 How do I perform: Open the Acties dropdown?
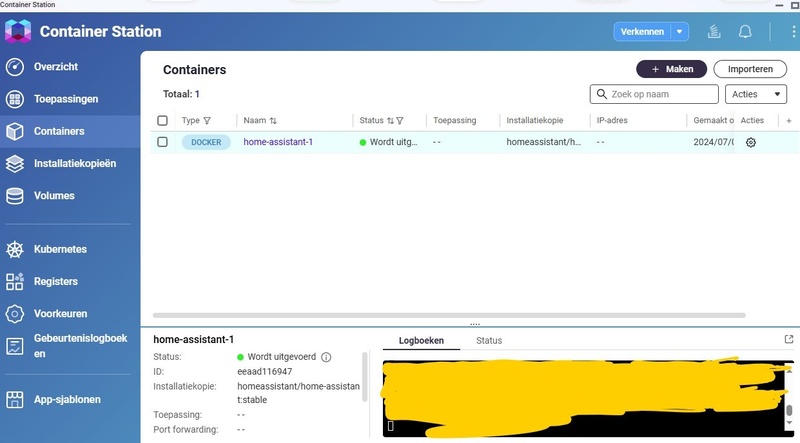[756, 94]
